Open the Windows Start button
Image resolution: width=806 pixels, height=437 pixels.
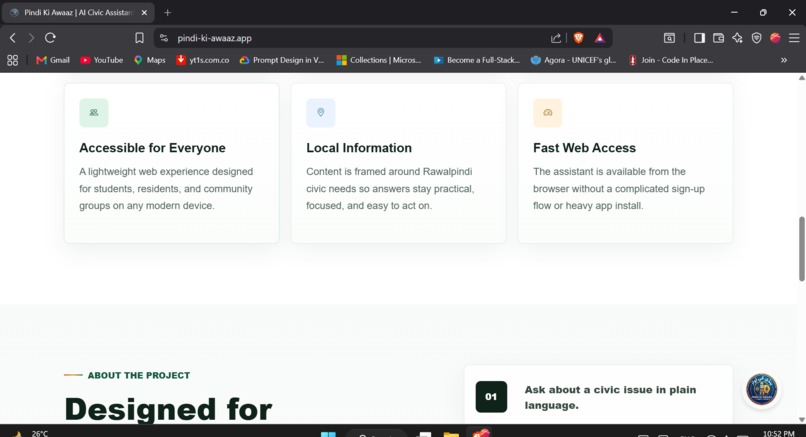pos(328,434)
